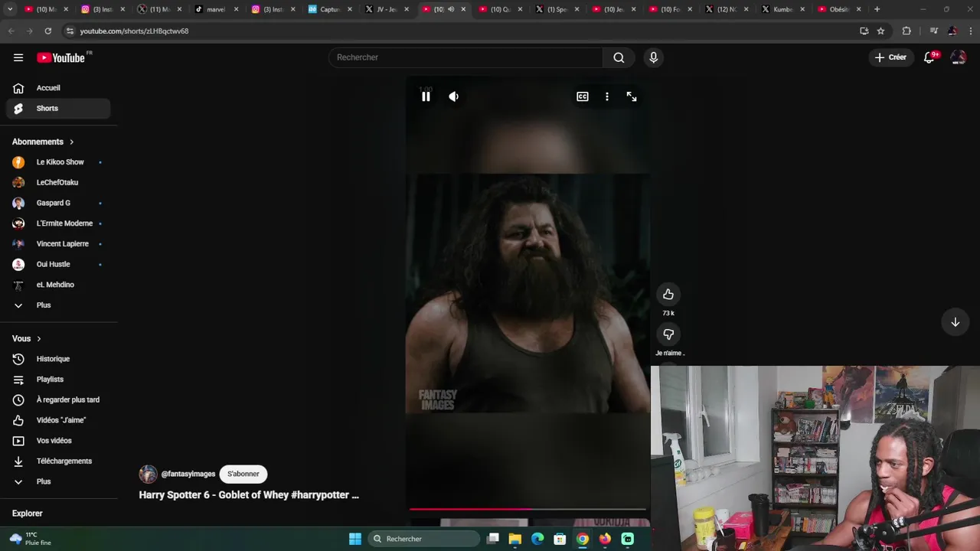Expand more subscriptions with Plus
The width and height of the screenshot is (980, 551).
coord(58,305)
